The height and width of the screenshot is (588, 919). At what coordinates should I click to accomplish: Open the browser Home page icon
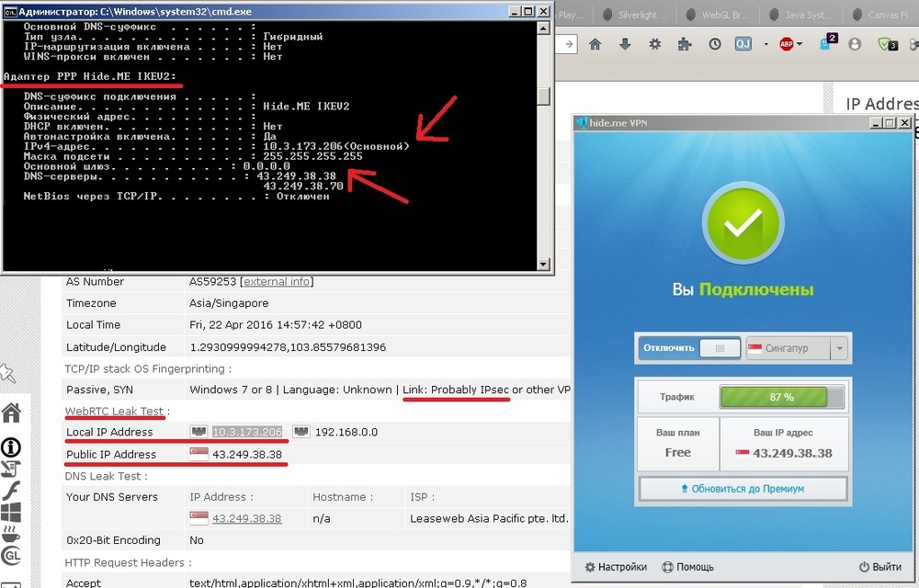[595, 44]
